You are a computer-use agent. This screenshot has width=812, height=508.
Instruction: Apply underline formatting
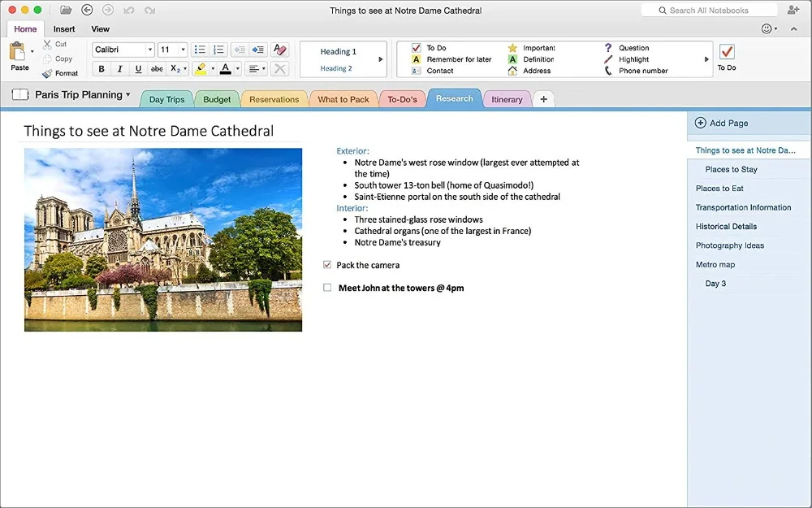pos(138,69)
